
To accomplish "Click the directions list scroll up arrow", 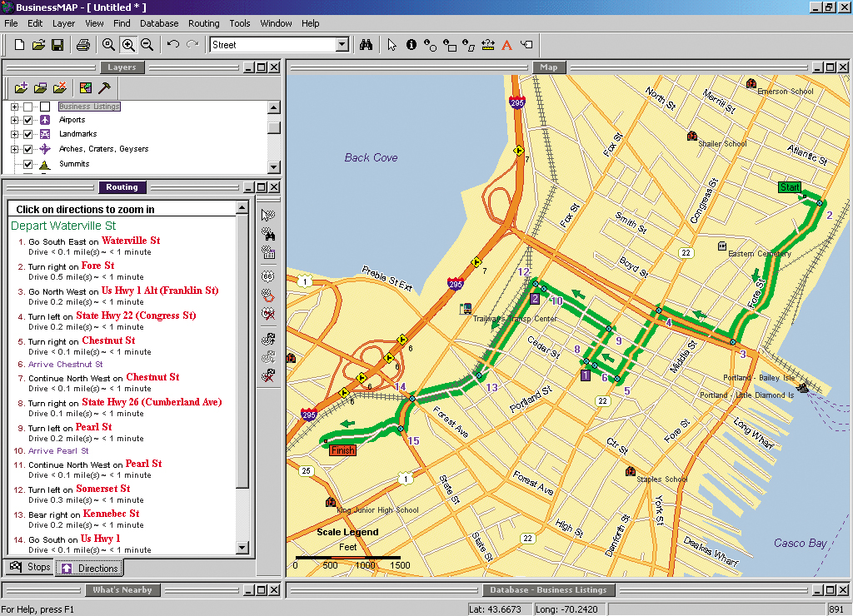I will (242, 207).
